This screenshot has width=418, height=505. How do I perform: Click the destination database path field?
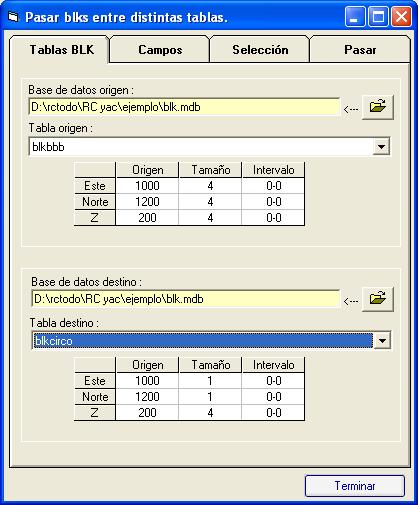click(x=185, y=299)
